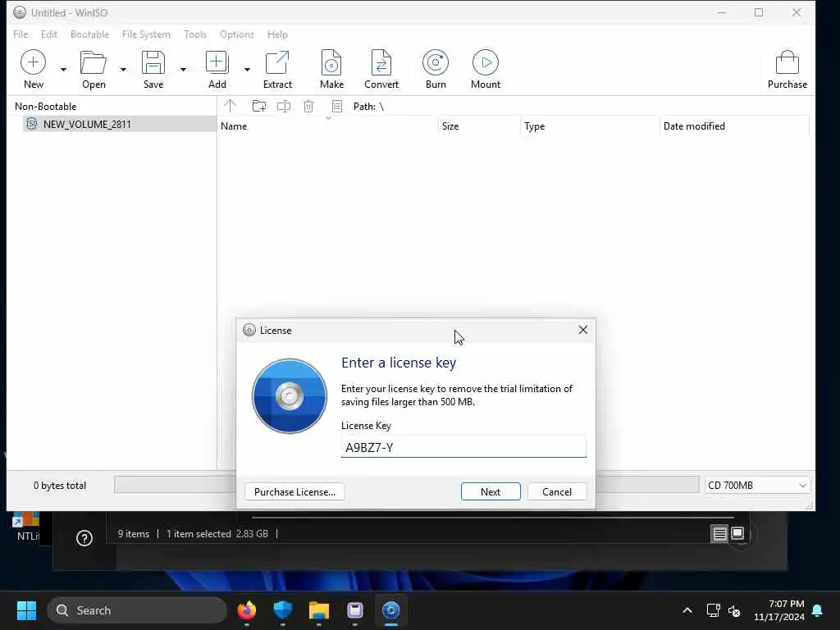
Task: Click the properties list icon in path bar
Action: click(337, 106)
